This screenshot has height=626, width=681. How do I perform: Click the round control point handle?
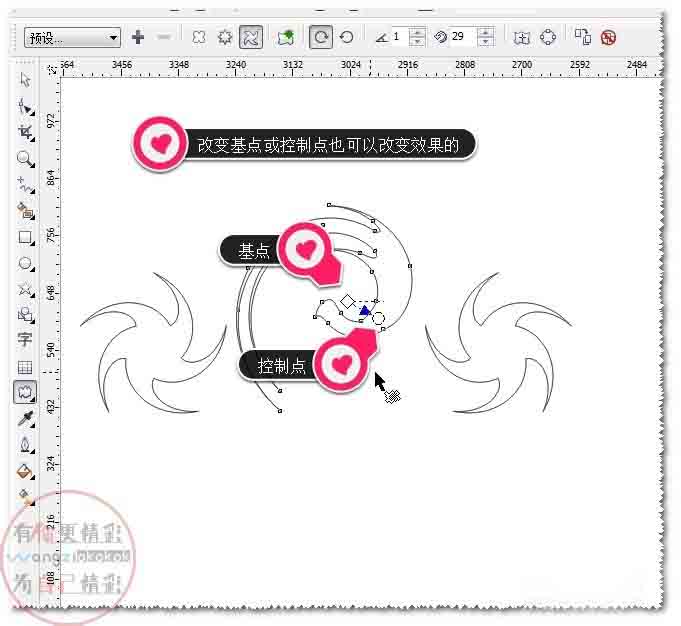pos(378,318)
